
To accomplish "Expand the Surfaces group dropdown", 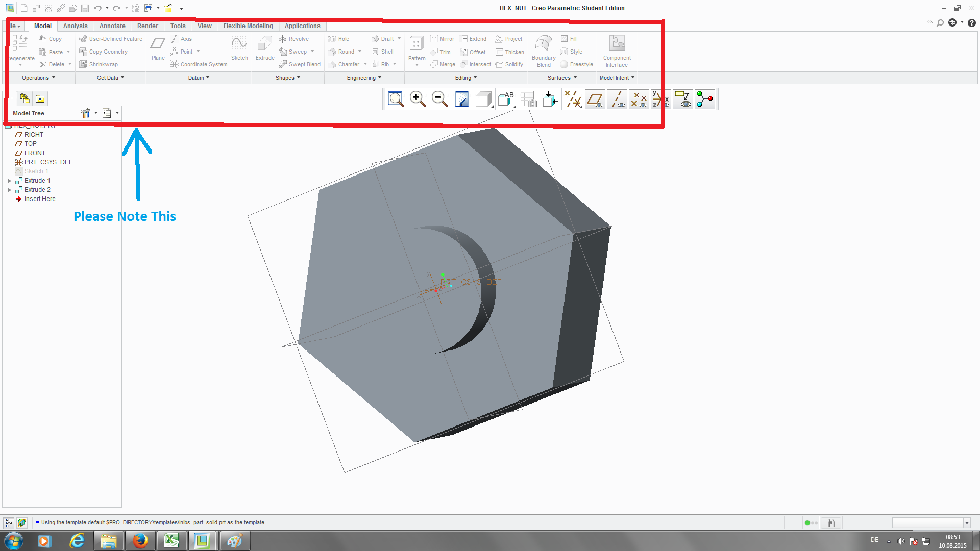I will click(562, 78).
